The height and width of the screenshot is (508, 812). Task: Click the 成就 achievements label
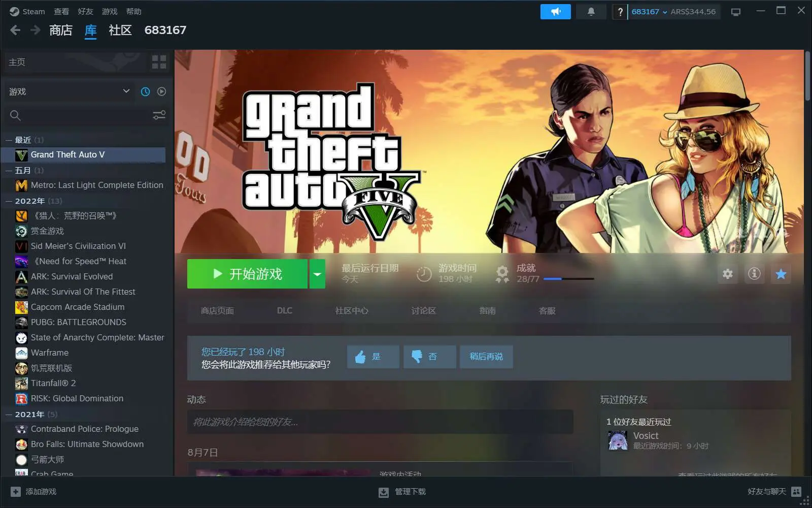click(526, 268)
